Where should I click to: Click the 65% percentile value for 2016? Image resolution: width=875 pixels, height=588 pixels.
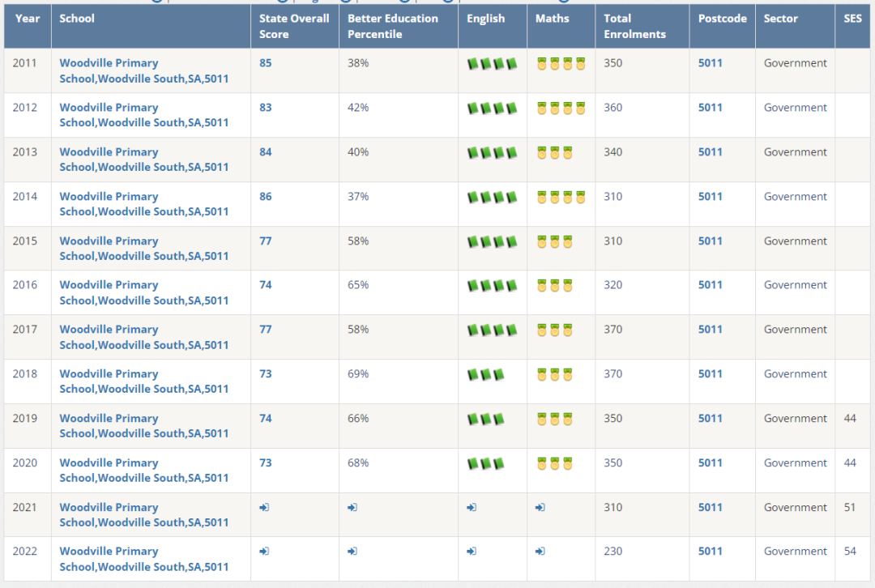358,285
